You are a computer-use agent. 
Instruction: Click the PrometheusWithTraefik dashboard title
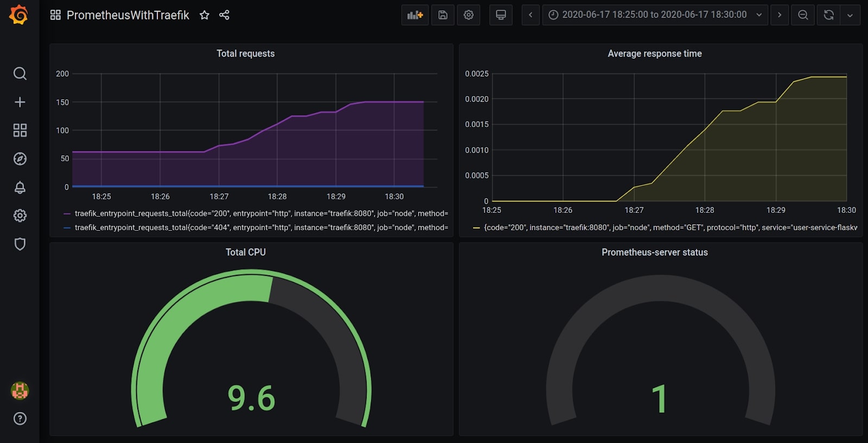tap(127, 15)
